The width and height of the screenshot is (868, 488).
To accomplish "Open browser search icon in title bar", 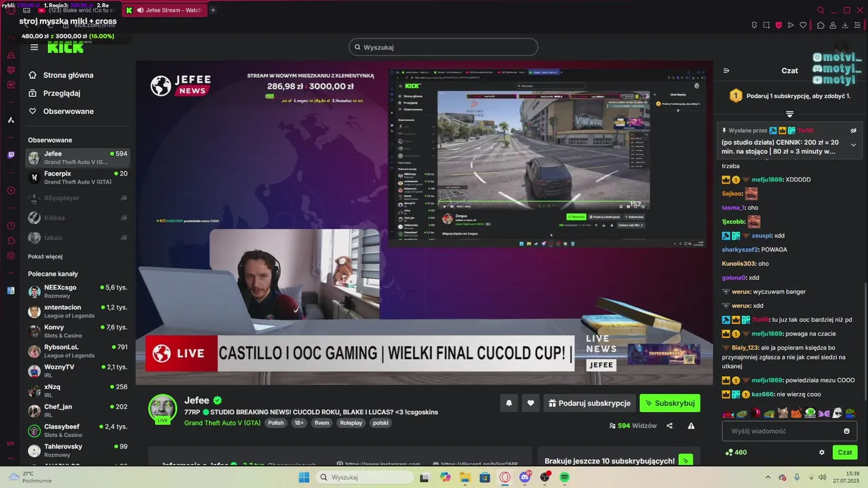I will (821, 10).
